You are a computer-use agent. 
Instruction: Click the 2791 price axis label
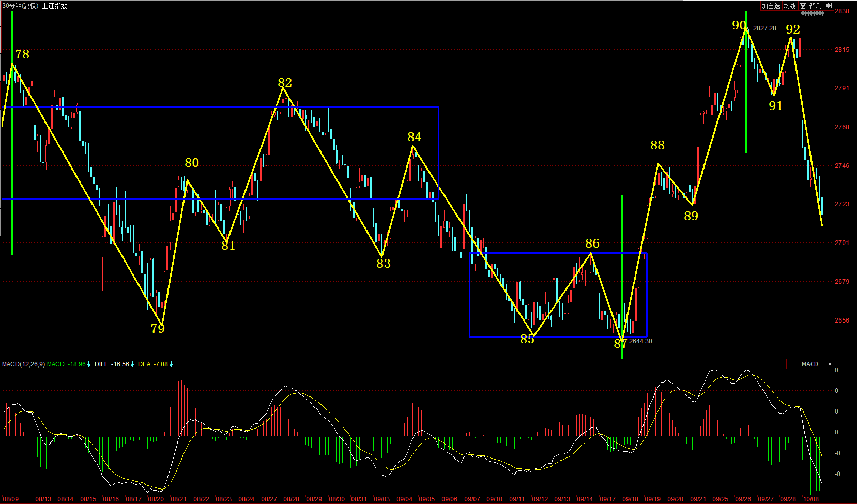coord(842,88)
